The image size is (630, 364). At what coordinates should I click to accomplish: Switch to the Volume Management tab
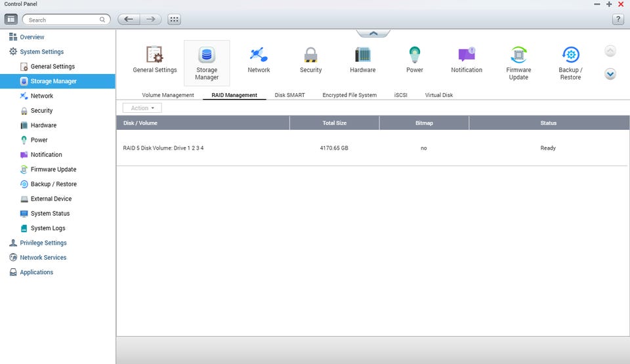coord(168,95)
